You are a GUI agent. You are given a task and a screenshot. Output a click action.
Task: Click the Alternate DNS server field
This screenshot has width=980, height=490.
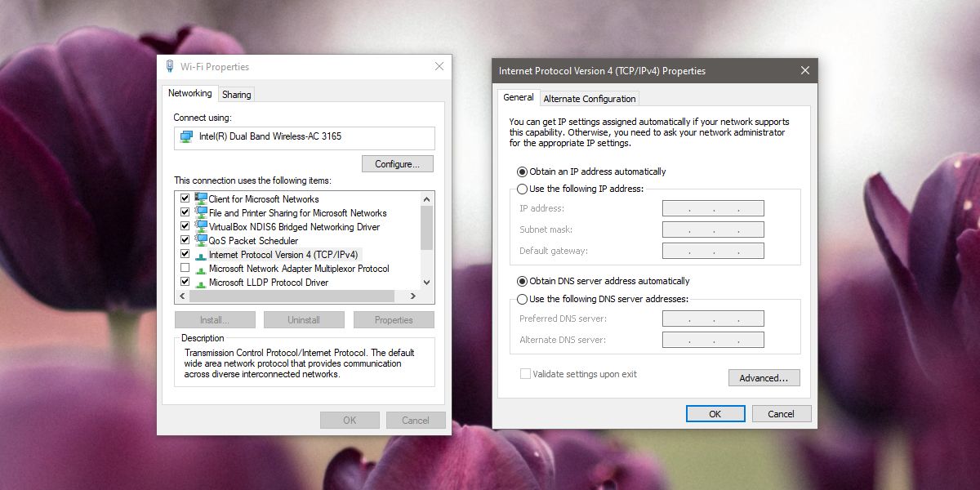tap(713, 340)
